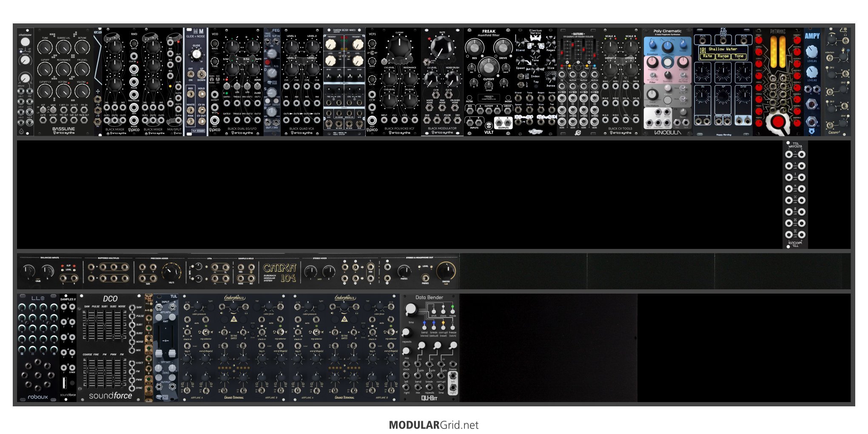
Task: Select the Qu-Bit Data Bender module
Action: point(430,348)
